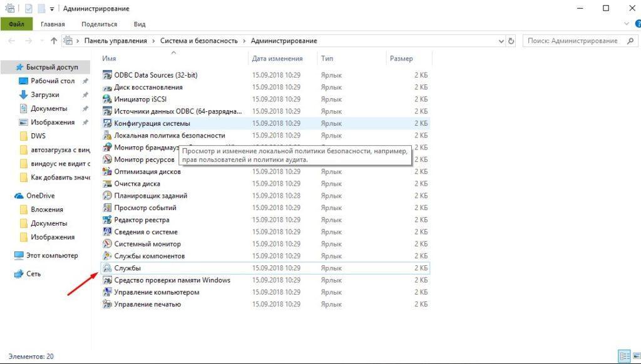Select the Локальная политика безопасности icon
The width and height of the screenshot is (641, 364).
(107, 135)
